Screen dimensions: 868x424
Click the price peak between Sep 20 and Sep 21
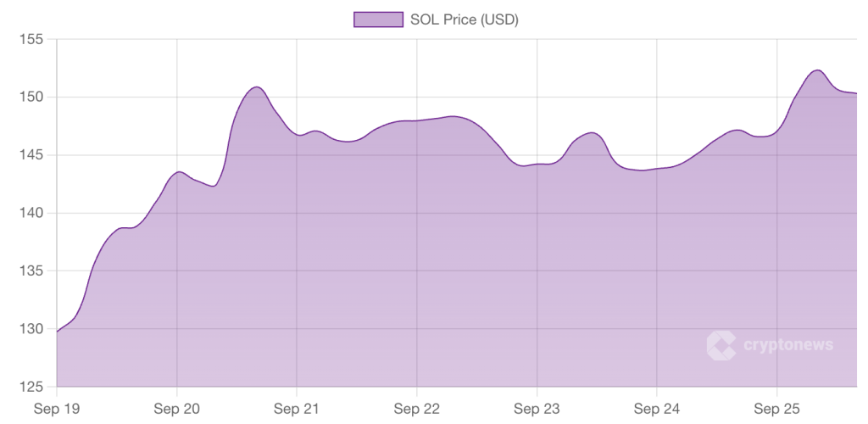pos(256,87)
